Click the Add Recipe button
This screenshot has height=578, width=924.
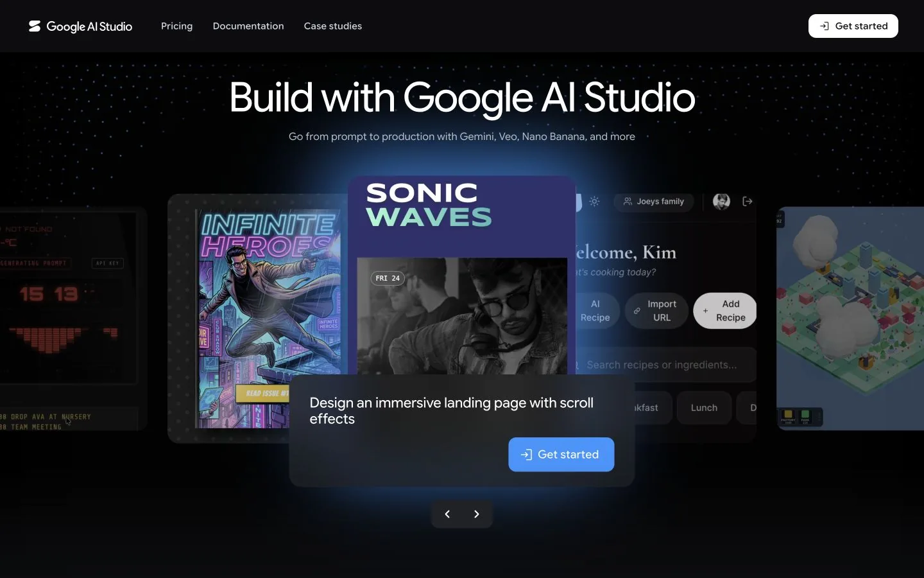[x=725, y=311]
